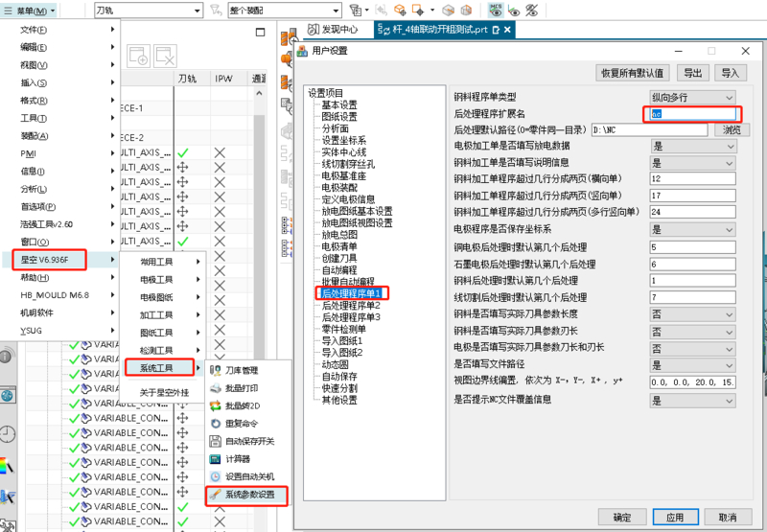This screenshot has height=532, width=767.
Task: Open 是否提示NC文件覆盖信息 dropdown
Action: [692, 401]
